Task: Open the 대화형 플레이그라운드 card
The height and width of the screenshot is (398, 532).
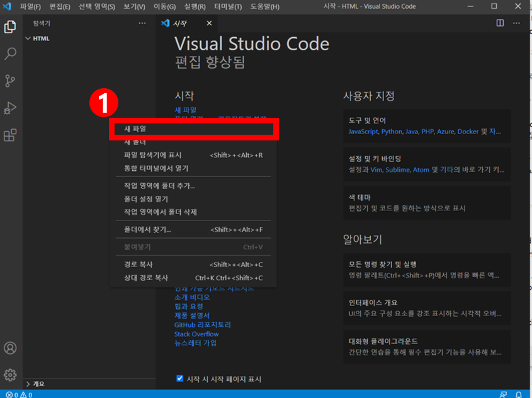Action: coord(427,347)
